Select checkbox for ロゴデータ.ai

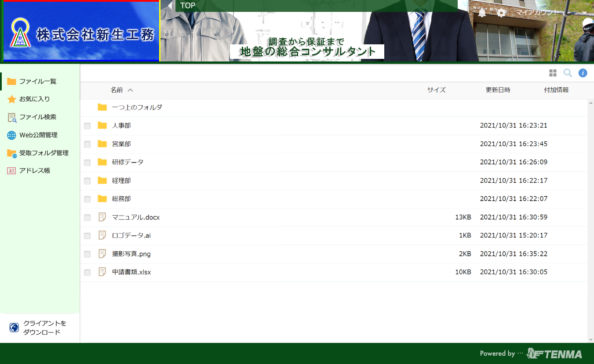coord(87,236)
